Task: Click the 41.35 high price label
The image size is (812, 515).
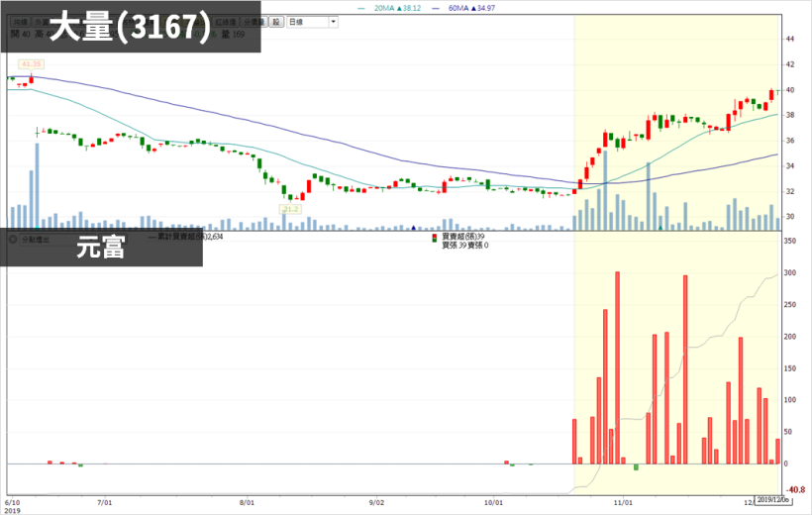Action: pos(31,64)
